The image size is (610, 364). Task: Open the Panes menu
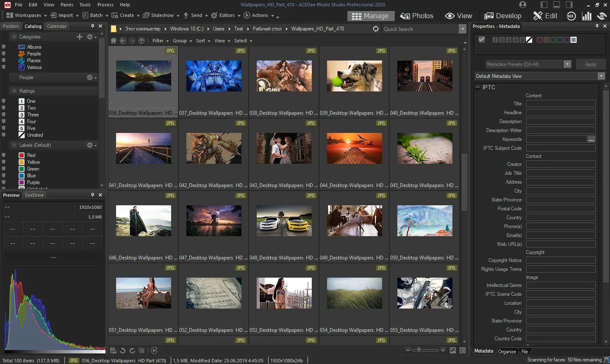[67, 5]
